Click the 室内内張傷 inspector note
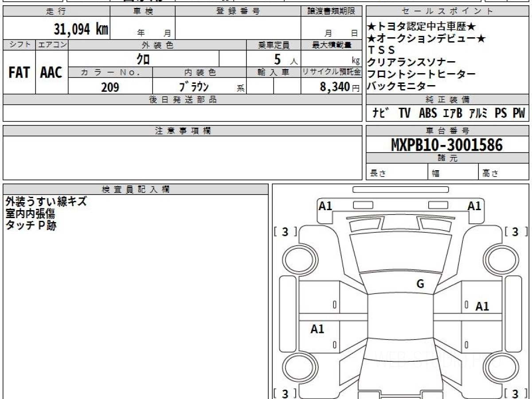This screenshot has width=532, height=399. click(30, 214)
